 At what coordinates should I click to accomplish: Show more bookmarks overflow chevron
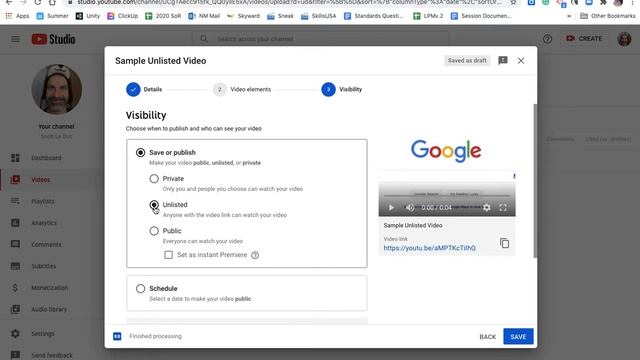pyautogui.click(x=569, y=16)
